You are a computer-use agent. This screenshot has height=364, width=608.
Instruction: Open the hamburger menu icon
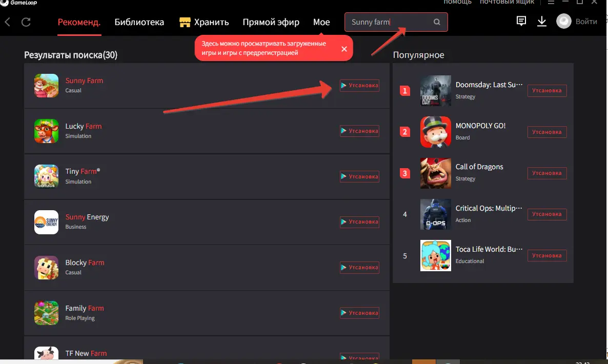coord(551,3)
